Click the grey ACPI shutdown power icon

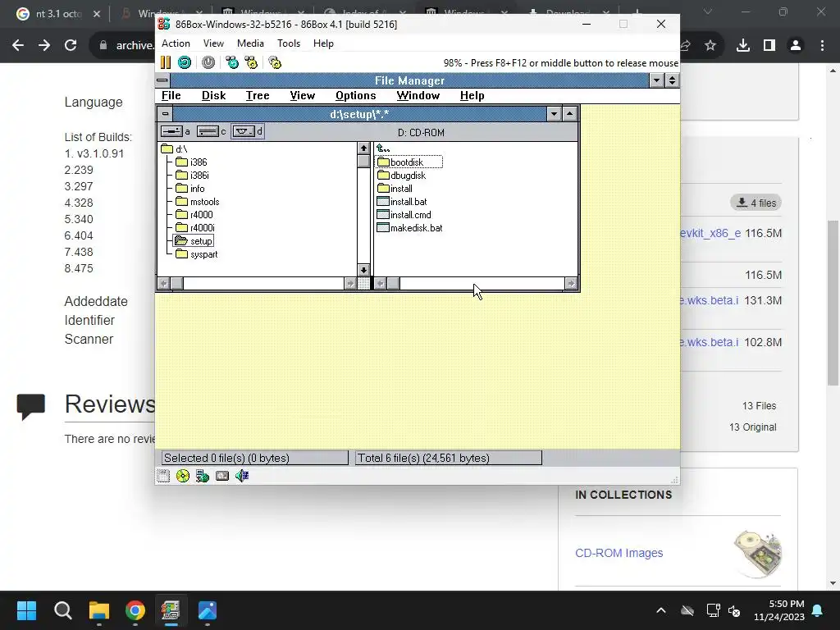[x=208, y=62]
